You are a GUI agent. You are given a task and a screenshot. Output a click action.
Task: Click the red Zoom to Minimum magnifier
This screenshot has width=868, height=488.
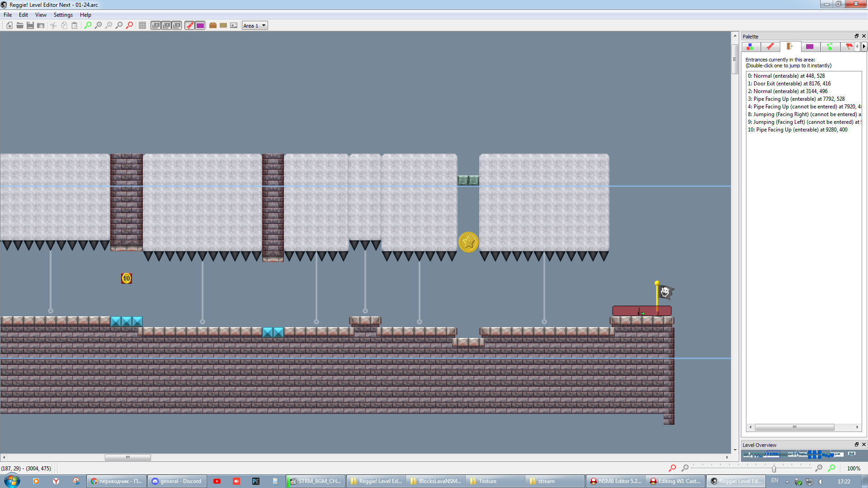[x=130, y=25]
